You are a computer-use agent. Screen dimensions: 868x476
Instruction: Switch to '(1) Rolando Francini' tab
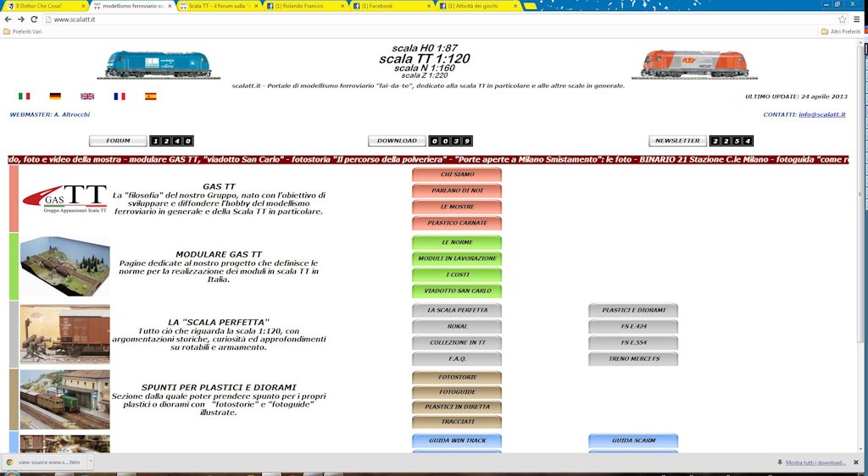pos(304,6)
